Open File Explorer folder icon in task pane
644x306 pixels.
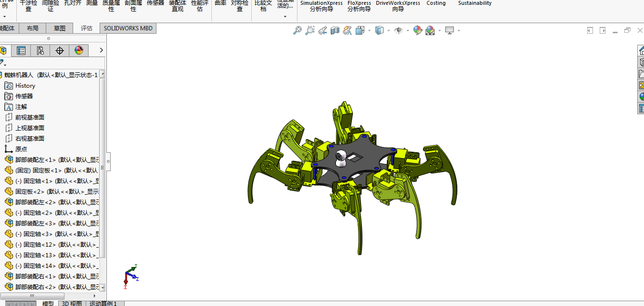coord(641,74)
